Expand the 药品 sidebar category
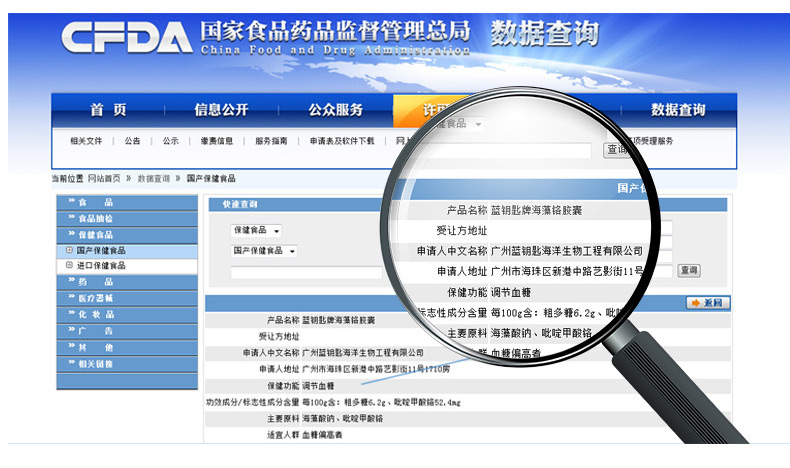Viewport: 790px width, 468px height. 127,282
